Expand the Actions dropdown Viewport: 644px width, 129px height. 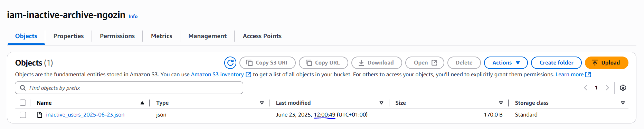click(x=506, y=63)
